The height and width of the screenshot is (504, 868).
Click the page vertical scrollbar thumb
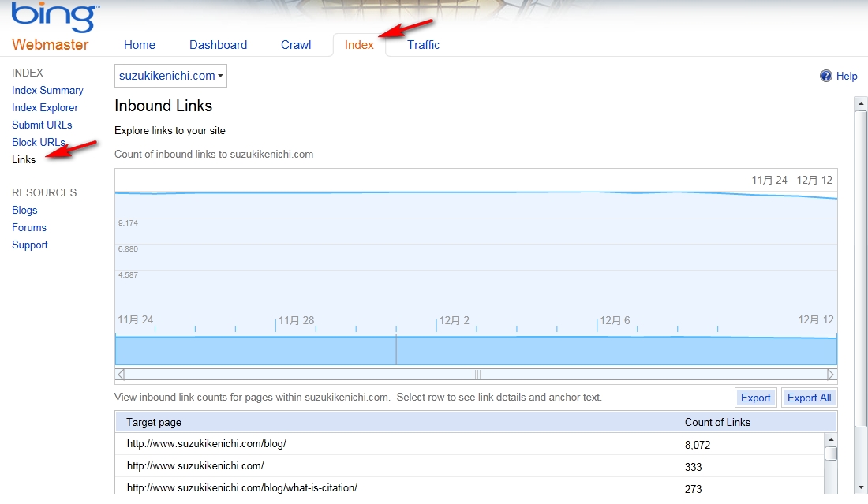860,268
